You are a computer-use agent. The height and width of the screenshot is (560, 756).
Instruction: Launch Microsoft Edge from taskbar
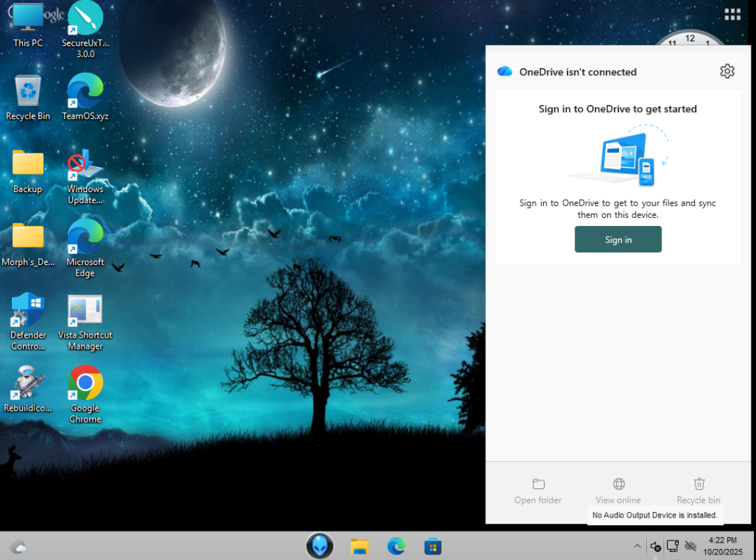[396, 546]
